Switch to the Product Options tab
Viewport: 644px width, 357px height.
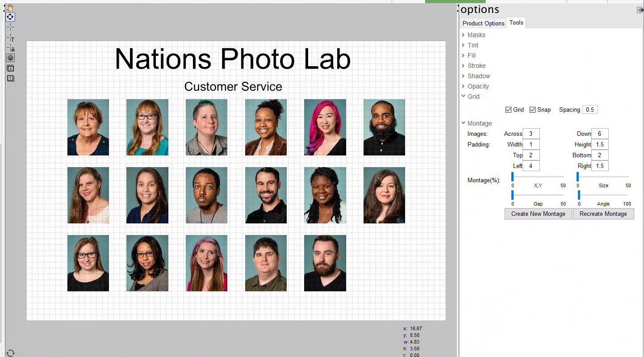[x=483, y=23]
